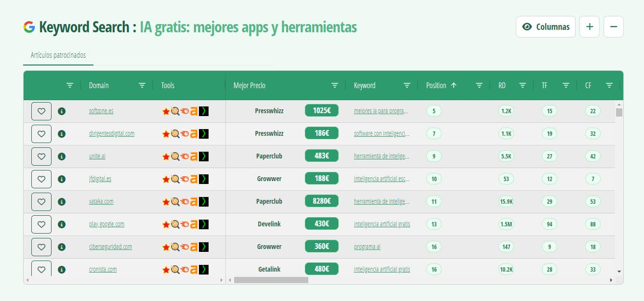This screenshot has height=301, width=644.
Task: Toggle the heart for ciberseguridad.com
Action: [41, 247]
